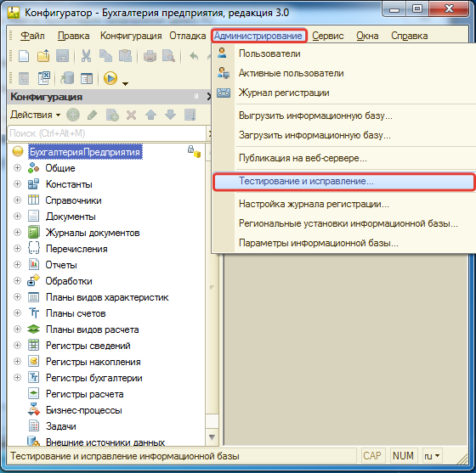The height and width of the screenshot is (473, 476).
Task: Open the Действия dropdown menu
Action: tap(35, 115)
